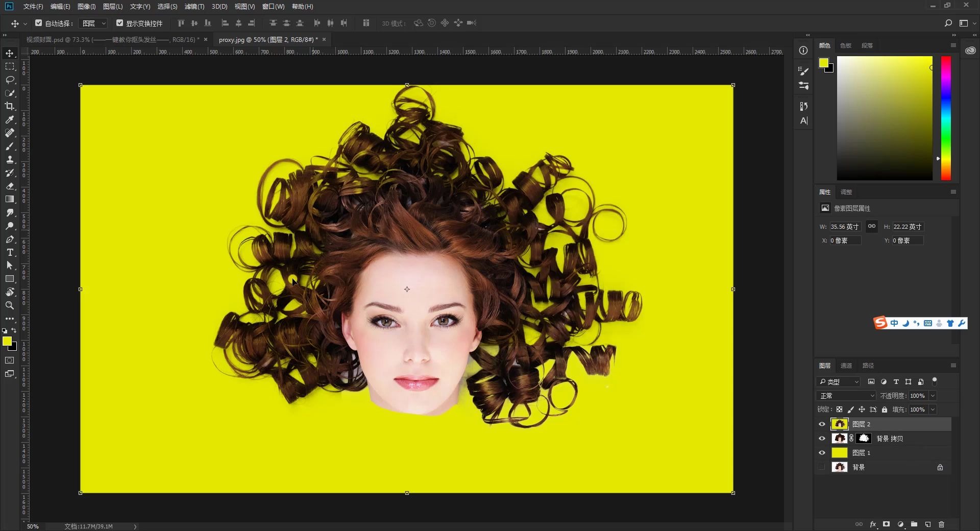
Task: Open the layer filter type dropdown
Action: pyautogui.click(x=839, y=382)
